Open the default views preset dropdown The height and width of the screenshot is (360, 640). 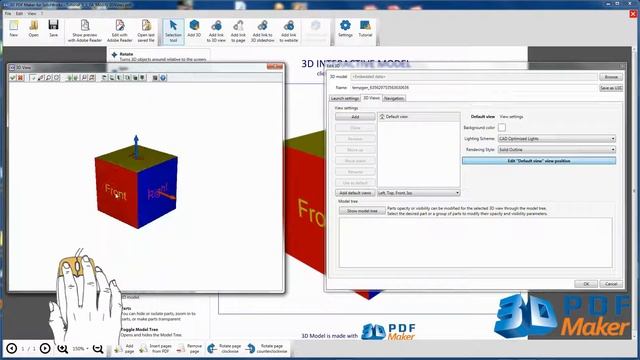(x=418, y=193)
